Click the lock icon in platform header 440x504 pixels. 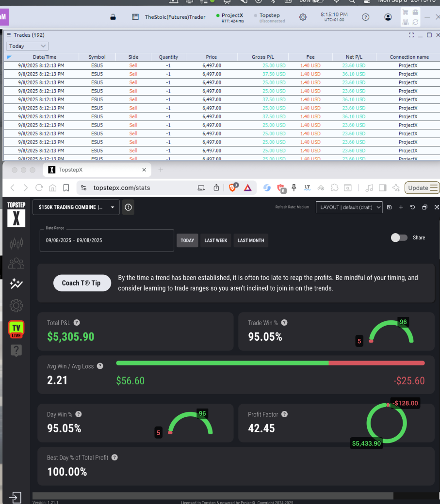[x=113, y=17]
